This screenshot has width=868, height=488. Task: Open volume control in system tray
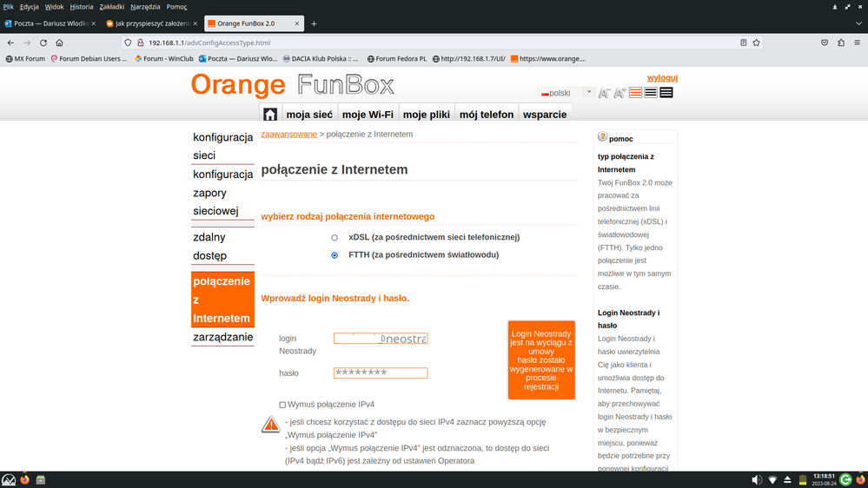click(x=756, y=479)
